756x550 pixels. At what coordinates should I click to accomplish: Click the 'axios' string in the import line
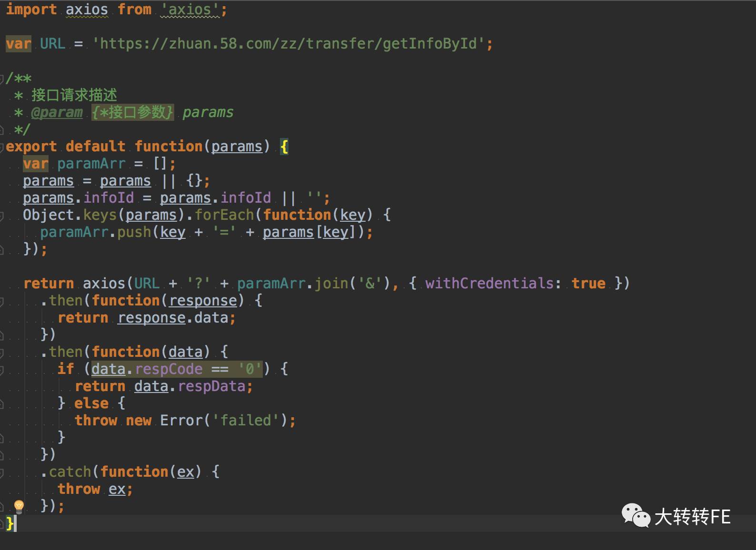(x=190, y=10)
